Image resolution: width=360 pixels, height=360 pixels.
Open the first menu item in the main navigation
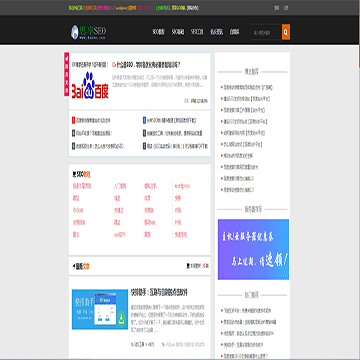(x=158, y=32)
